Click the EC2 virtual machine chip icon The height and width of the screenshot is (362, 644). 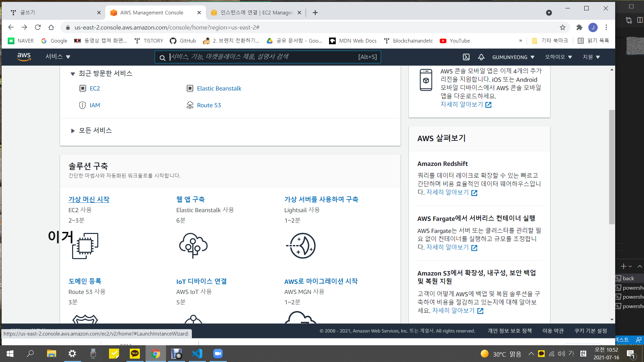85,246
